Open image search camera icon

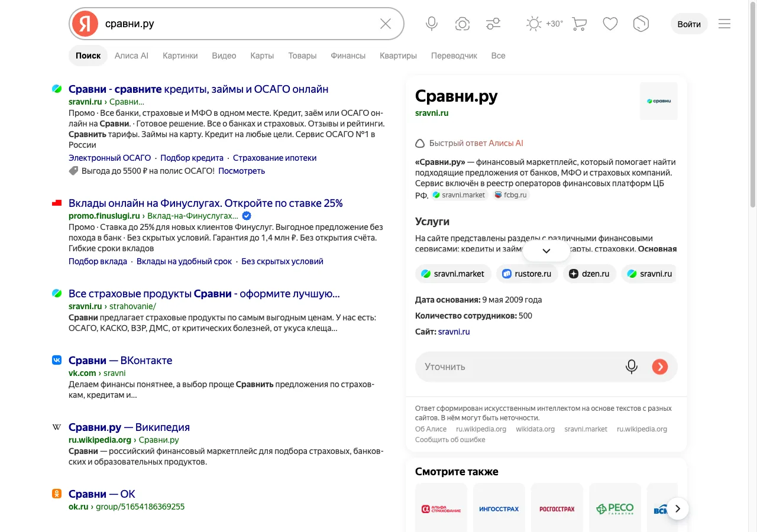[x=462, y=24]
